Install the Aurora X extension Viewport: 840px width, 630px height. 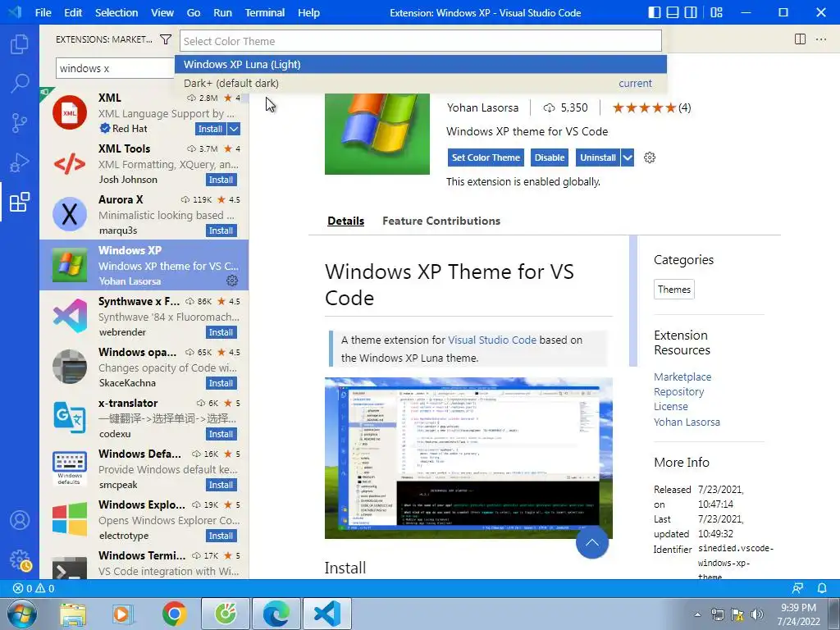[221, 231]
